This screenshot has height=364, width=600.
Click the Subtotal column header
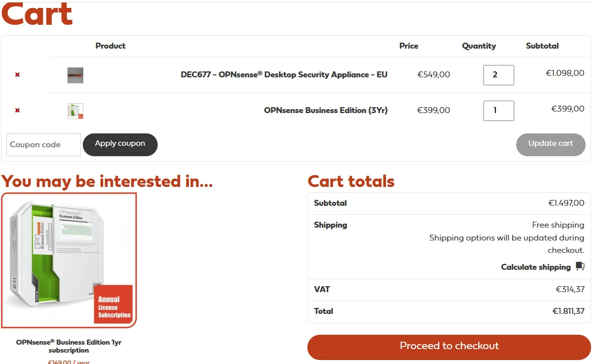[x=542, y=46]
